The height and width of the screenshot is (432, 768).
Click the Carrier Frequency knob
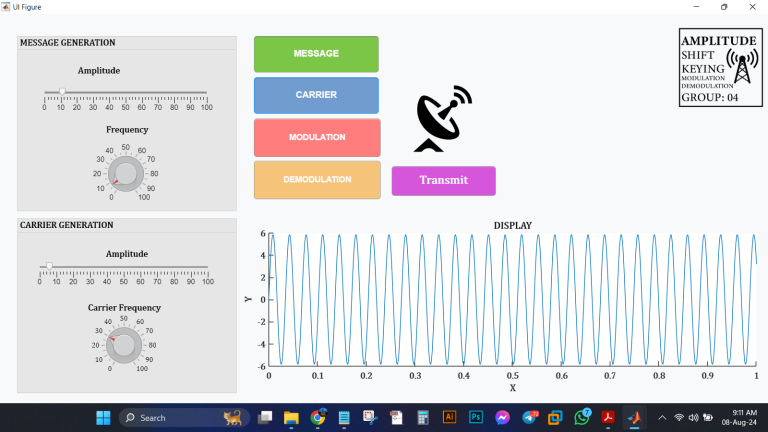click(x=125, y=345)
